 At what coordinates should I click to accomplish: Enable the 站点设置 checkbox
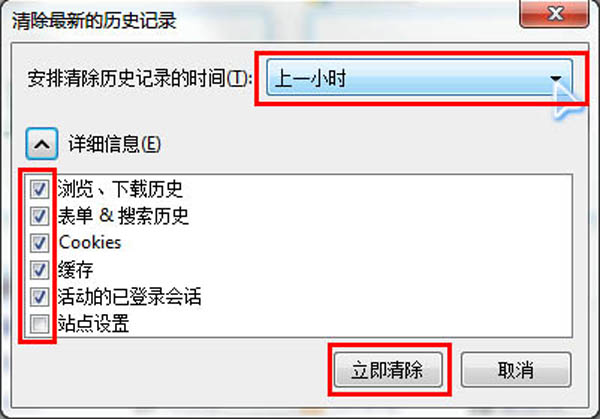coord(39,324)
